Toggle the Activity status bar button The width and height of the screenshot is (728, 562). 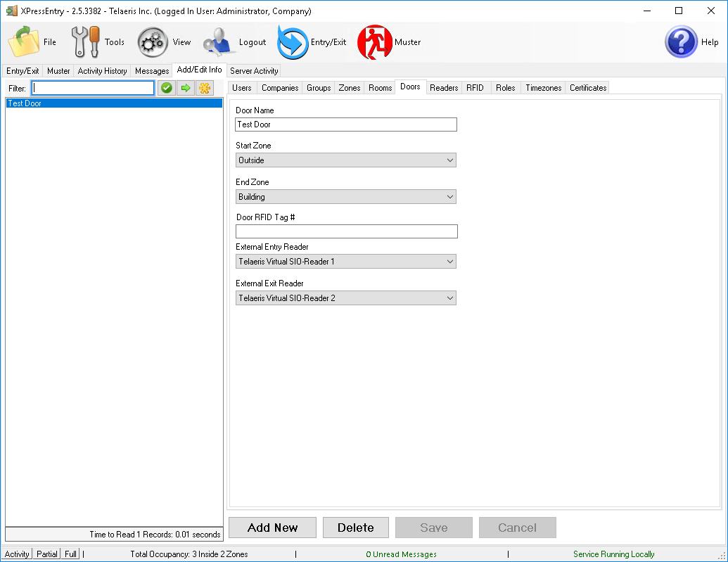click(x=17, y=554)
